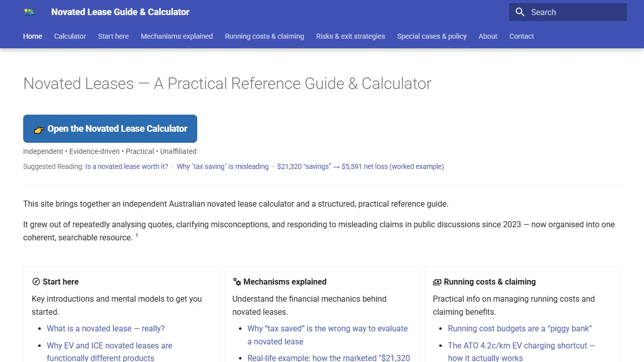The width and height of the screenshot is (644, 362).
Task: Open Special cases & policy section
Action: [432, 36]
